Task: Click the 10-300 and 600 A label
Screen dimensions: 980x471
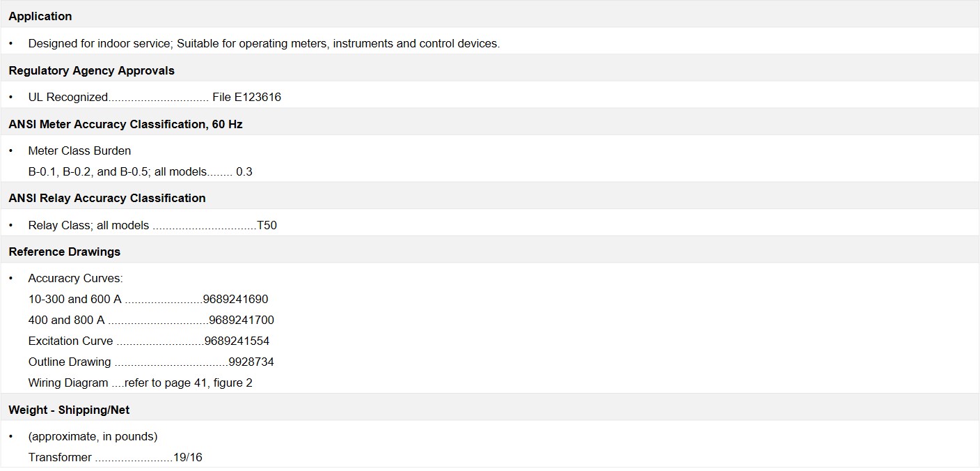Action: pos(74,299)
